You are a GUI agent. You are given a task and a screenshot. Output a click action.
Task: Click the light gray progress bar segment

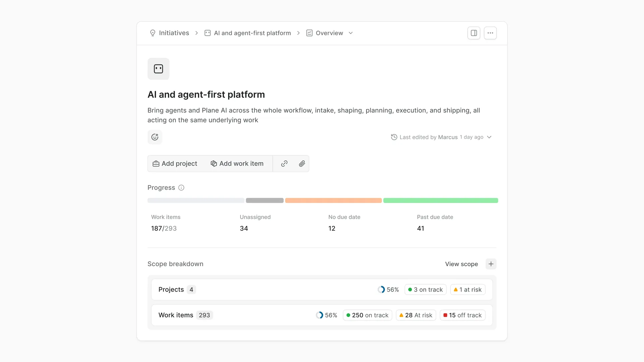pyautogui.click(x=196, y=200)
